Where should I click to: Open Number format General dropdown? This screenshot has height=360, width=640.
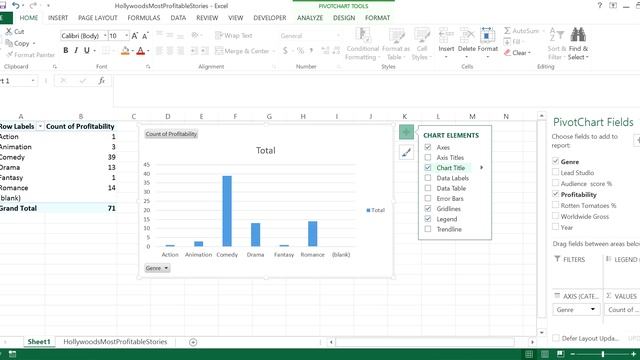coord(338,36)
